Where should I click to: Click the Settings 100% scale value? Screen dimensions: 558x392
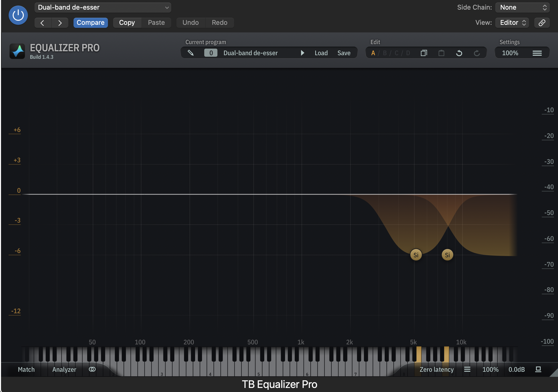click(510, 53)
